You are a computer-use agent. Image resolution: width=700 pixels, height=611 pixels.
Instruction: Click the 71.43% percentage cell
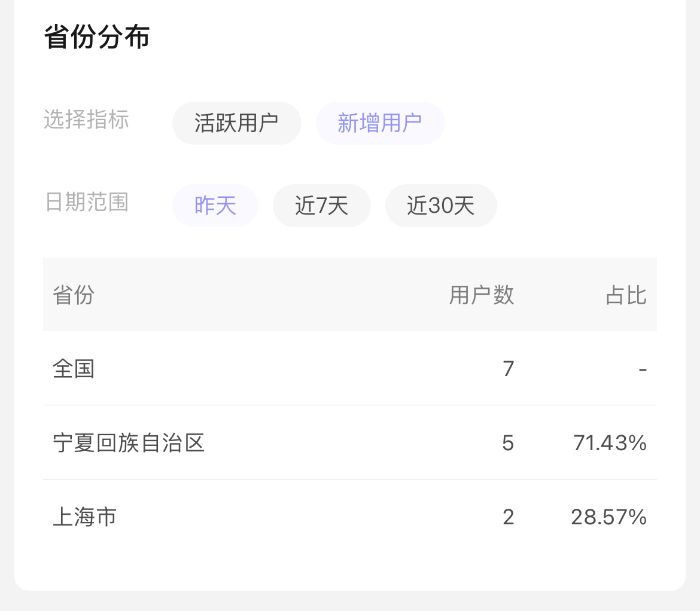(x=610, y=443)
